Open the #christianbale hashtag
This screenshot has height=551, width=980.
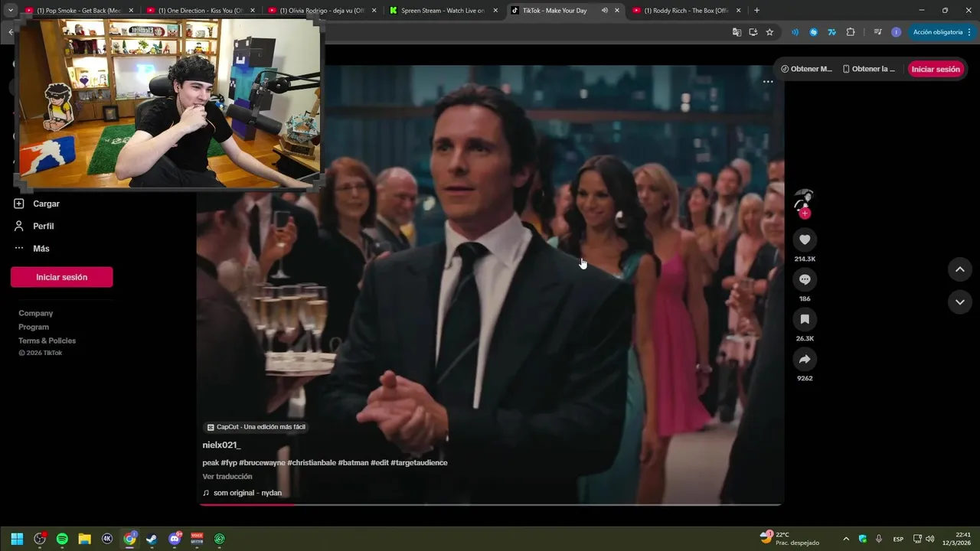(312, 463)
